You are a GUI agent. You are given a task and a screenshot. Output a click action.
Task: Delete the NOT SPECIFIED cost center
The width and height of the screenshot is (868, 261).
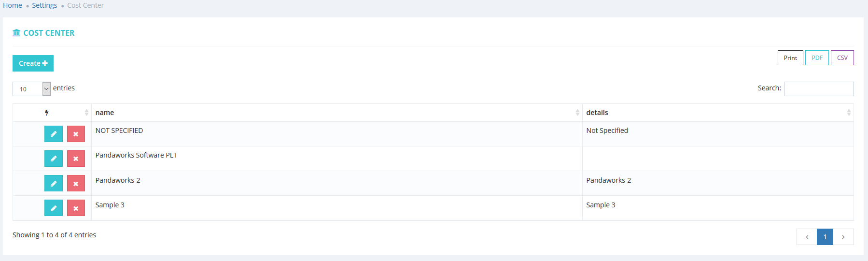pyautogui.click(x=76, y=134)
